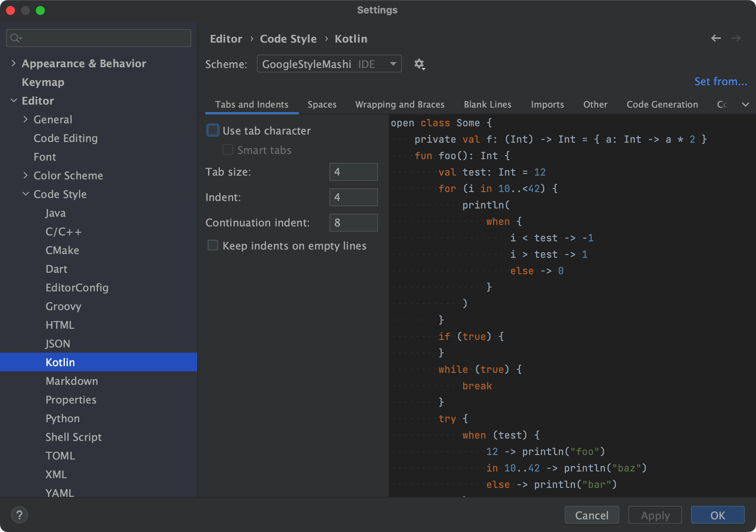Select Python in Code Style list

62,418
